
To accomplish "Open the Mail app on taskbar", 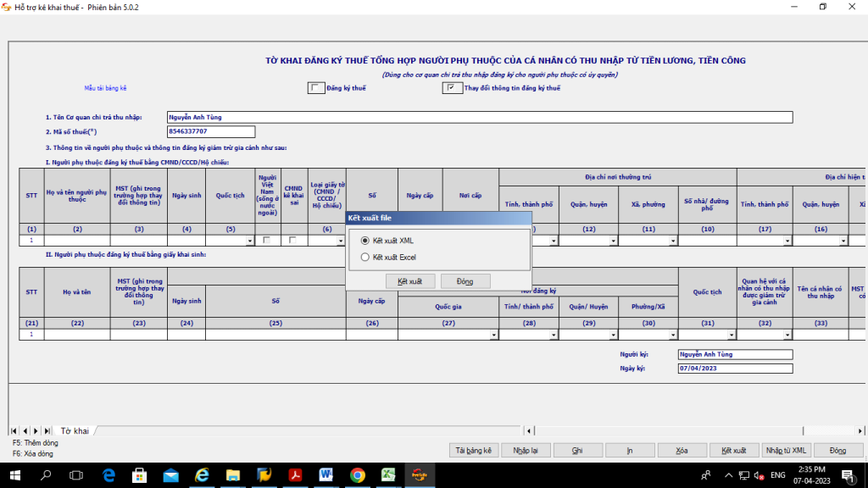I will click(x=170, y=475).
